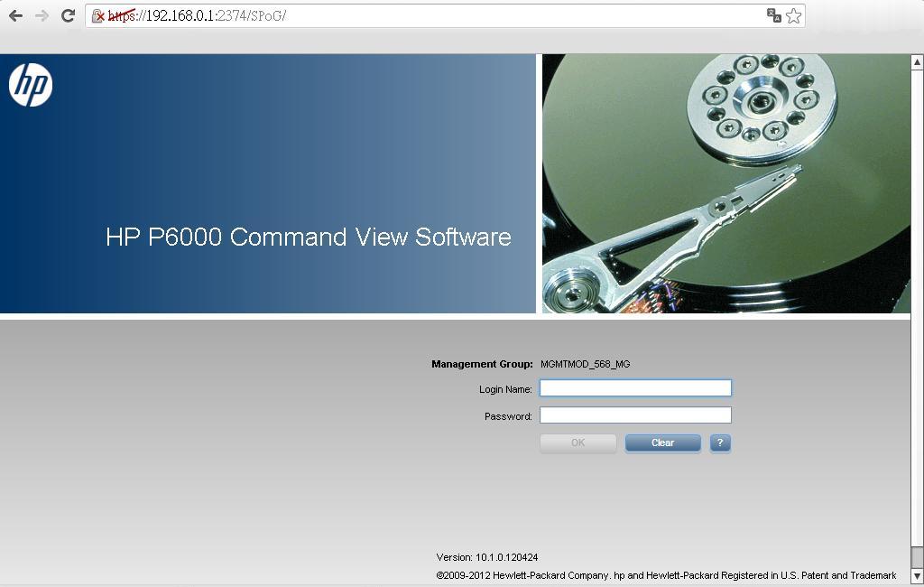This screenshot has height=587, width=924.
Task: Bookmark the page with the star icon
Action: click(x=794, y=16)
